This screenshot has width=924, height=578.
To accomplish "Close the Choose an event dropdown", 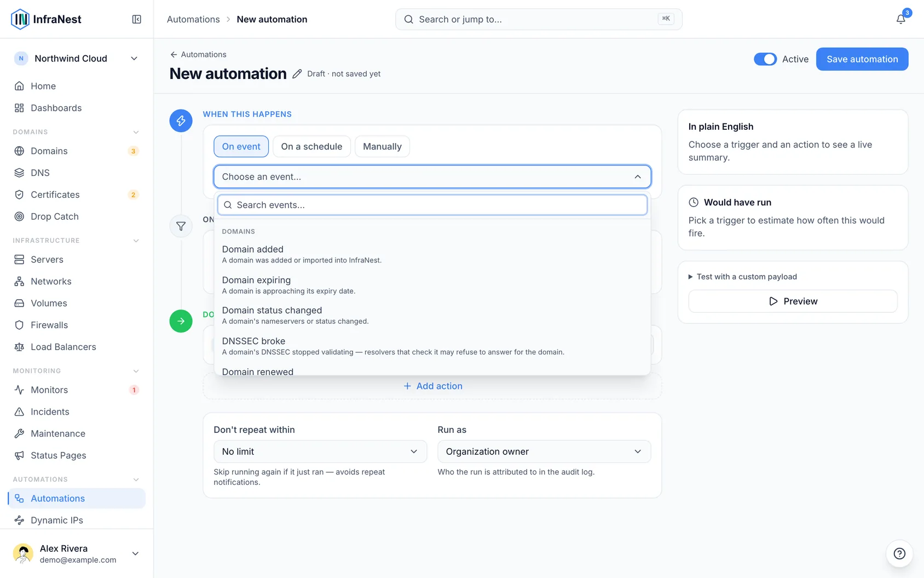I will pyautogui.click(x=432, y=176).
